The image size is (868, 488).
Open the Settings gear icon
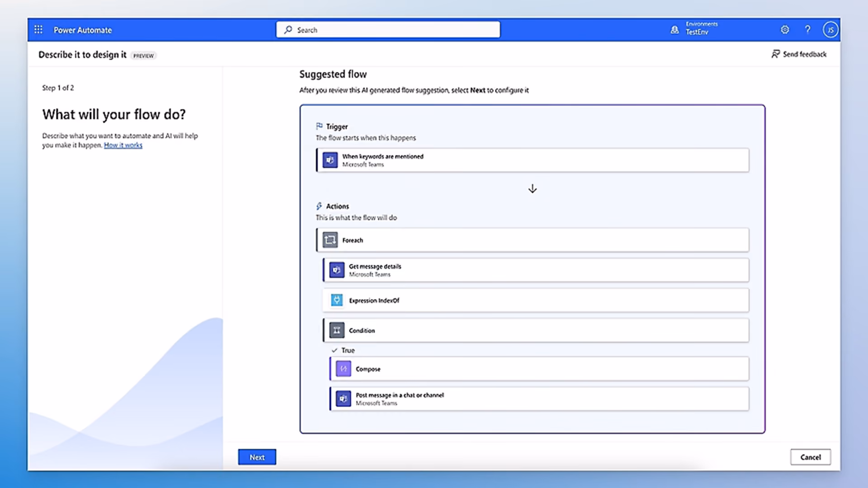pos(785,29)
